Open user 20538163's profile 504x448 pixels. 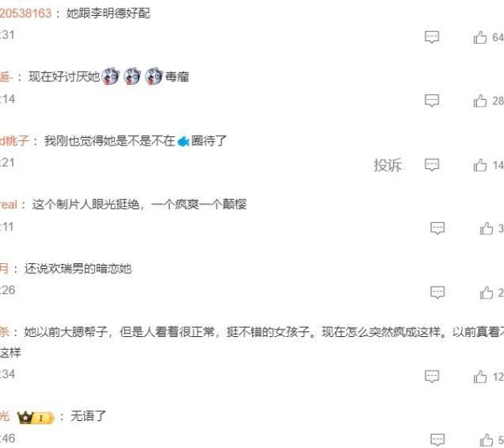point(26,13)
